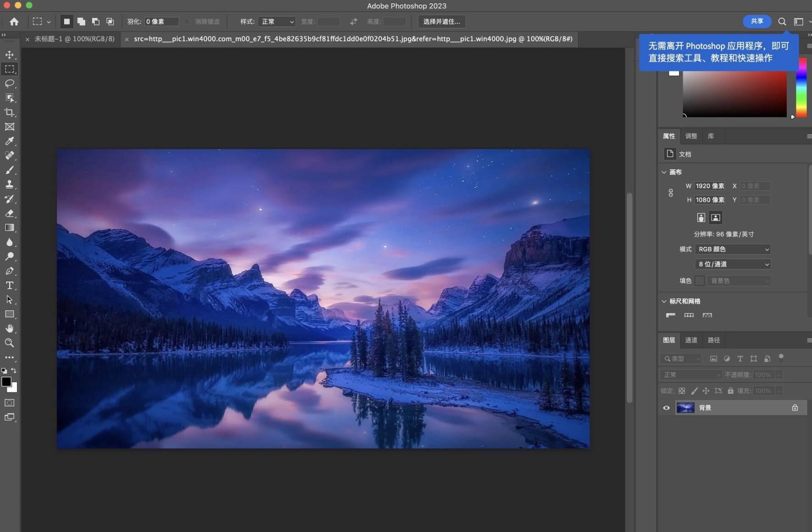Switch to the 通道 tab
812x532 pixels.
(x=691, y=340)
